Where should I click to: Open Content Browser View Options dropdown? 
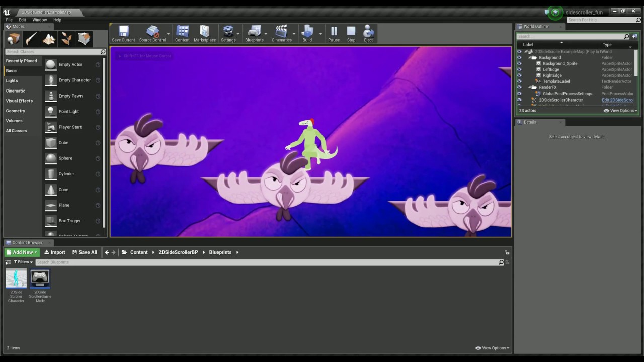click(492, 348)
